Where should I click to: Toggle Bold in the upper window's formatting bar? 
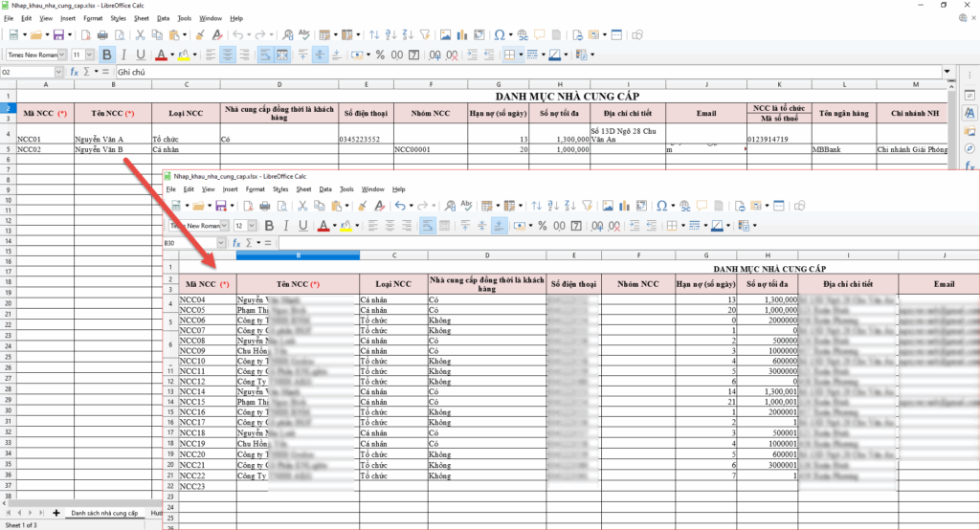click(x=106, y=55)
